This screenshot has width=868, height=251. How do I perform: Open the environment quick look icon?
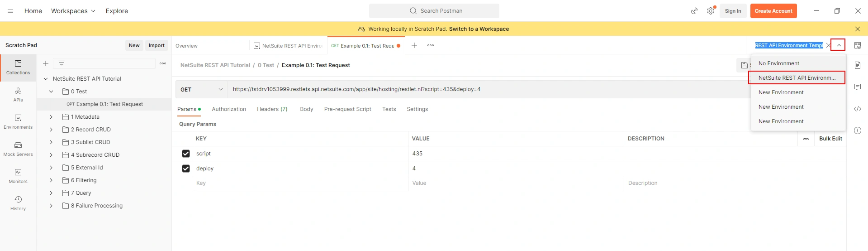858,45
